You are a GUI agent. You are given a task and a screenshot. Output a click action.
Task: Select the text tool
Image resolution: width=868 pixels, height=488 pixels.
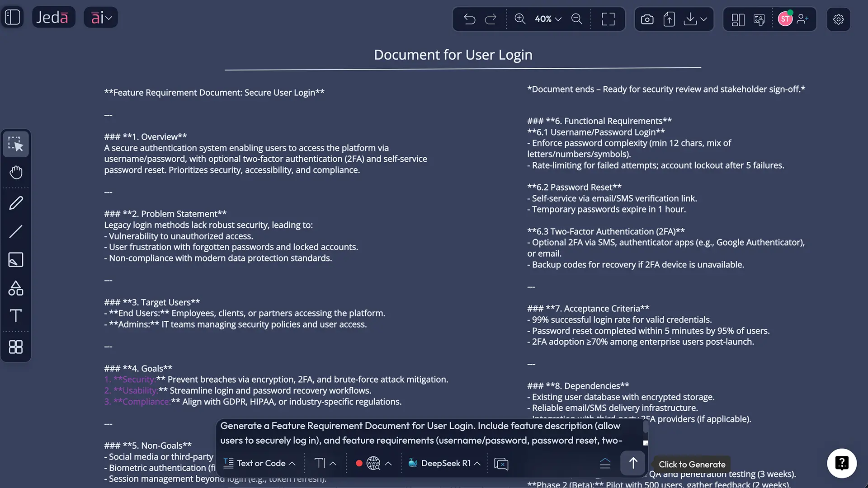[16, 315]
